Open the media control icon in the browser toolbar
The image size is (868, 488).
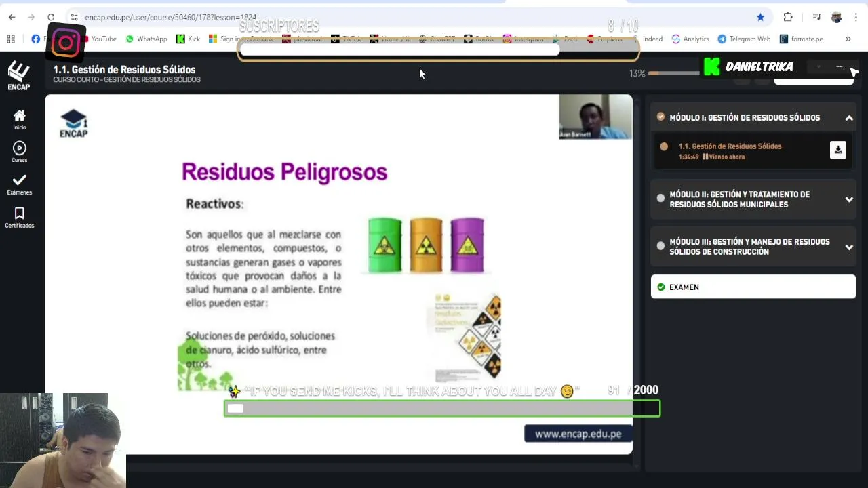tap(817, 17)
